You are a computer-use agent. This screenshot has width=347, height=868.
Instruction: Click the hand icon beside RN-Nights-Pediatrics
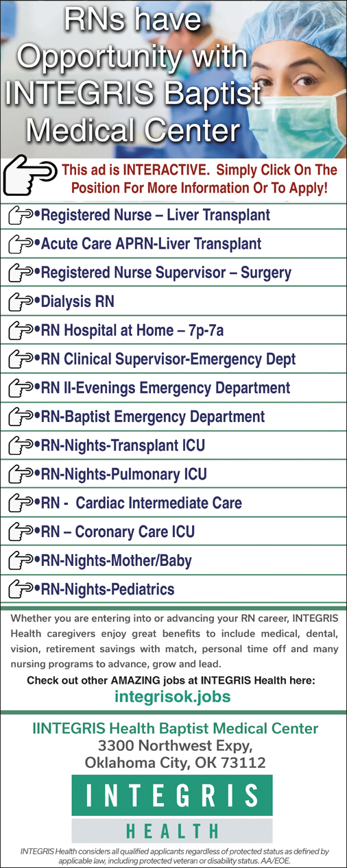coord(21,589)
